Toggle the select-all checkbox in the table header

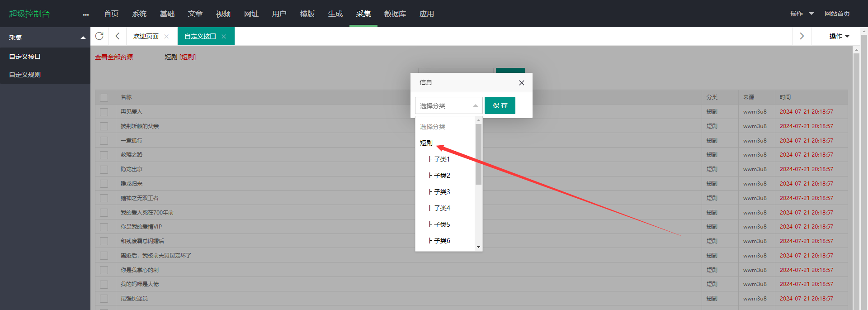[x=104, y=97]
